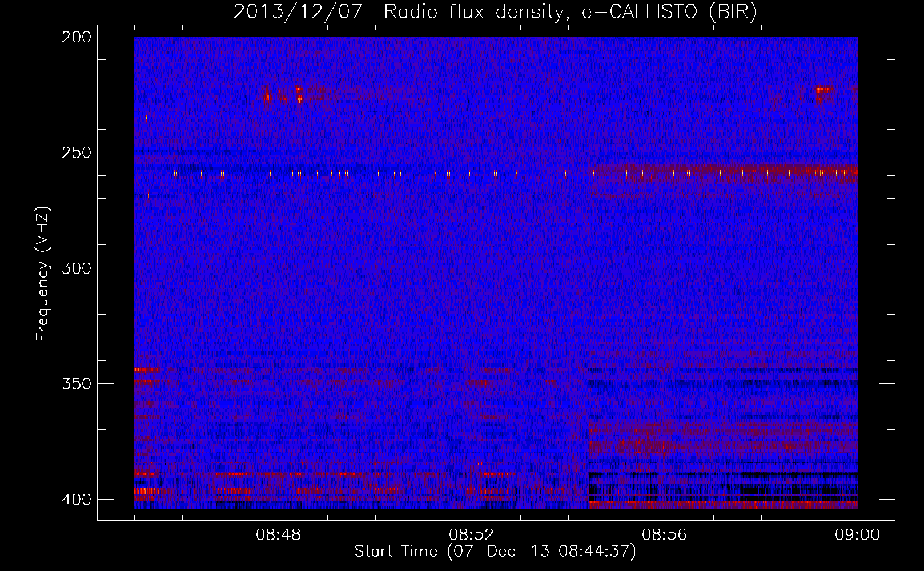Click the plot title '2013/12/07 Radio flux density, e-CALLISTO (BIR)'

tap(496, 12)
